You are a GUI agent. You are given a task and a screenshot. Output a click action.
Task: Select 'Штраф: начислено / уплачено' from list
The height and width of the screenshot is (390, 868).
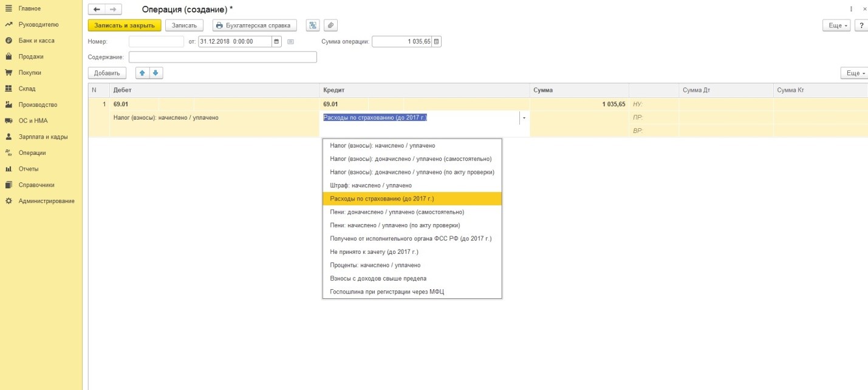(x=371, y=185)
